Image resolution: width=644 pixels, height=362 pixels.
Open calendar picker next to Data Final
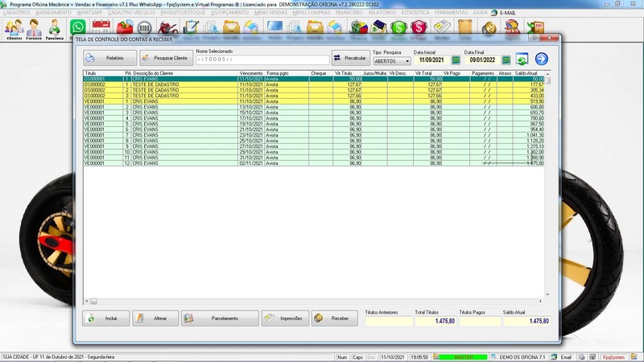pos(506,60)
